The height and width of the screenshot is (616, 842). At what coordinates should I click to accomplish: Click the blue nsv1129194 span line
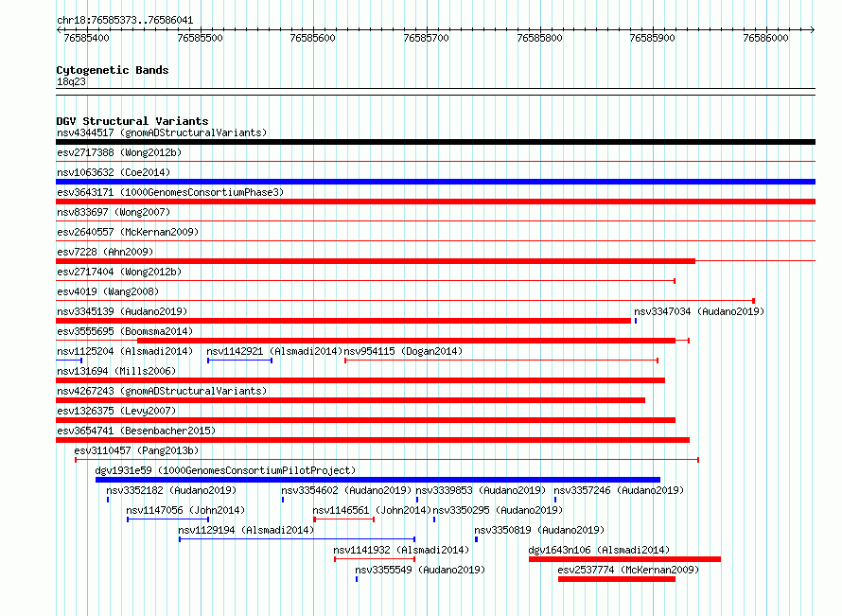click(297, 539)
